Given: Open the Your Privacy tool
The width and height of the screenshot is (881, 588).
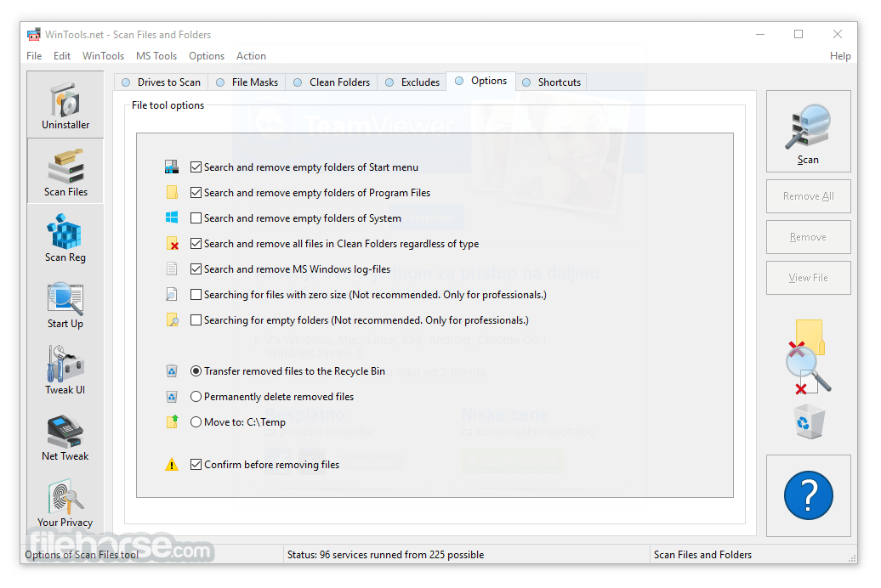Looking at the screenshot, I should point(65,503).
